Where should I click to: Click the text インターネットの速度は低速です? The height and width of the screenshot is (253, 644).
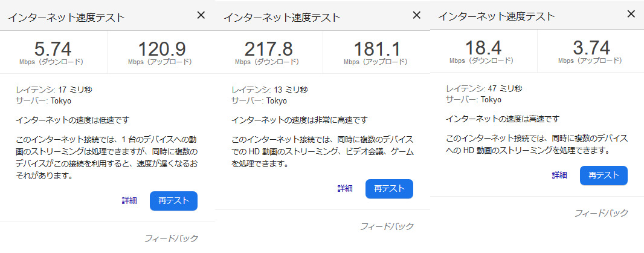coord(72,120)
